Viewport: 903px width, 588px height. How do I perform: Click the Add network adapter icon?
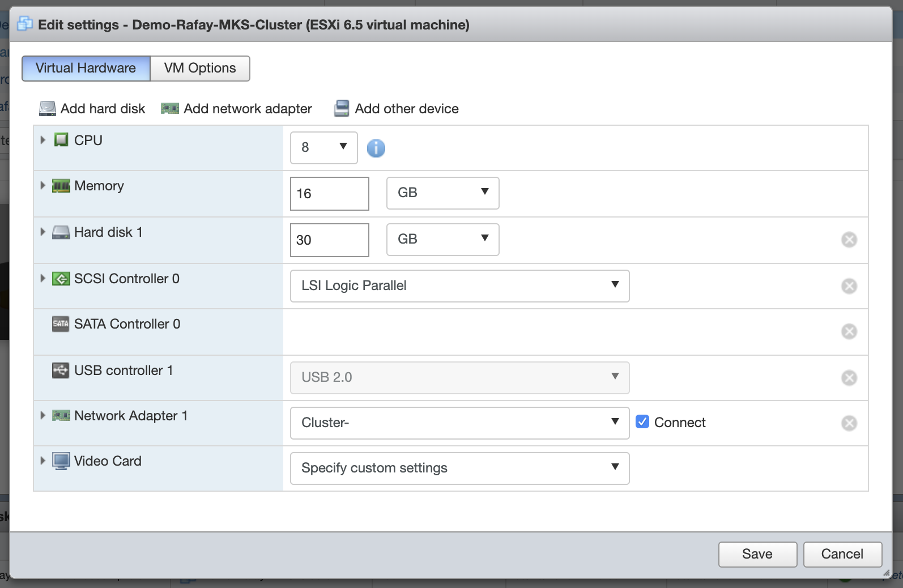pyautogui.click(x=170, y=108)
